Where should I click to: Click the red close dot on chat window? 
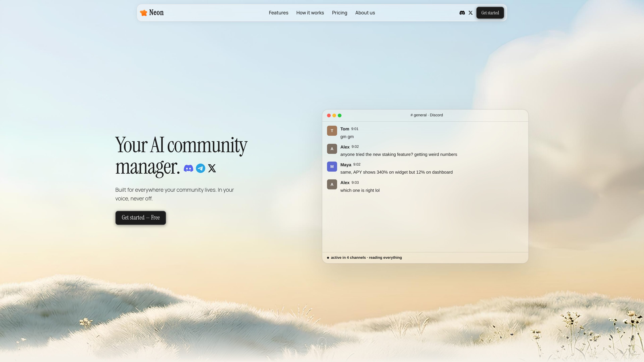pyautogui.click(x=329, y=115)
